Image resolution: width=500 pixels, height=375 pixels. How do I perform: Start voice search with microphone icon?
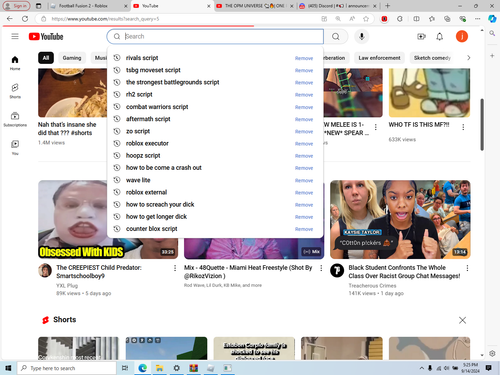pyautogui.click(x=362, y=36)
